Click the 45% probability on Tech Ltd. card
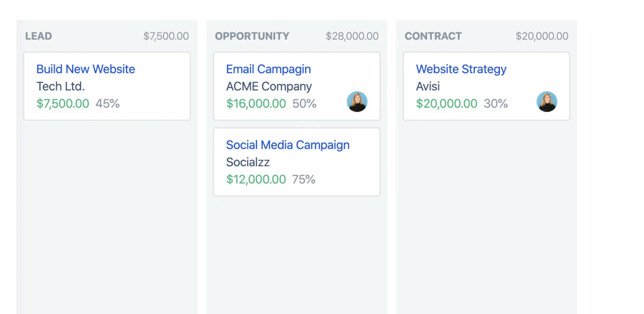644x314 pixels. 107,104
